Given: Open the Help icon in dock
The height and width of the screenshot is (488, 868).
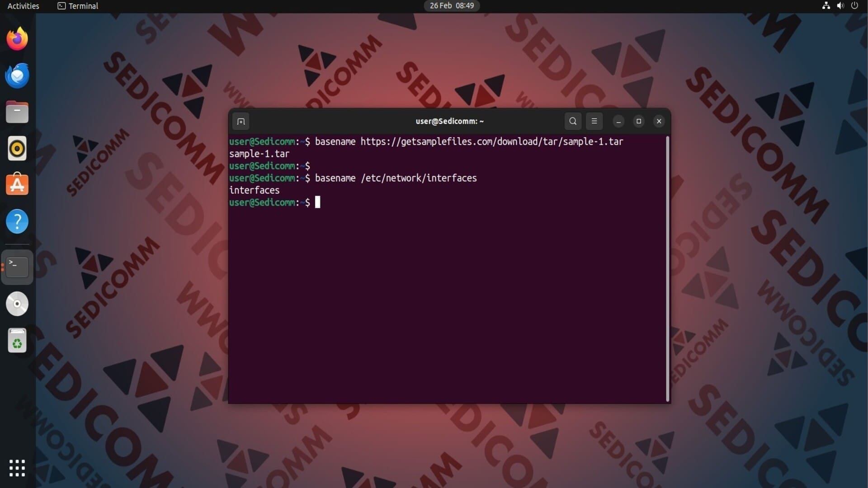Looking at the screenshot, I should (17, 221).
